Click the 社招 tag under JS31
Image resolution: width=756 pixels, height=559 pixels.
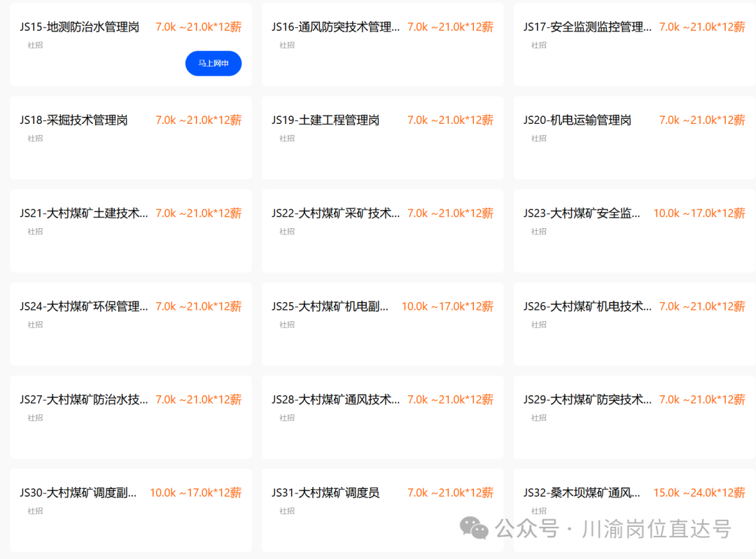click(x=287, y=511)
